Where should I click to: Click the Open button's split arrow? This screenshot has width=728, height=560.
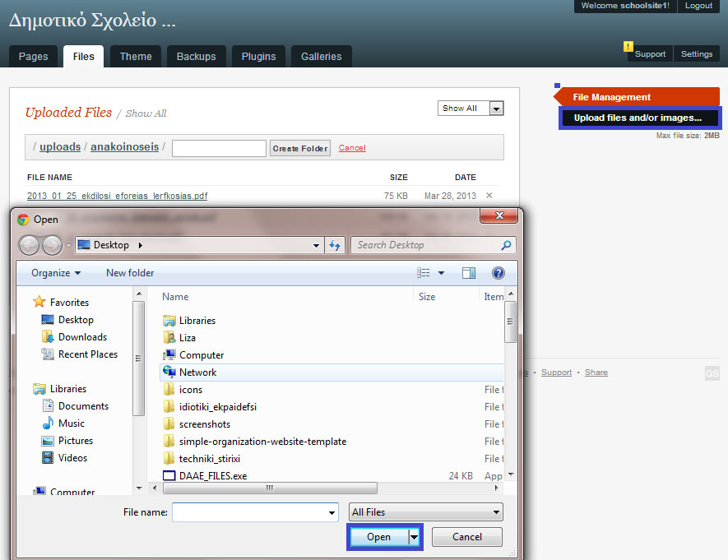point(415,537)
